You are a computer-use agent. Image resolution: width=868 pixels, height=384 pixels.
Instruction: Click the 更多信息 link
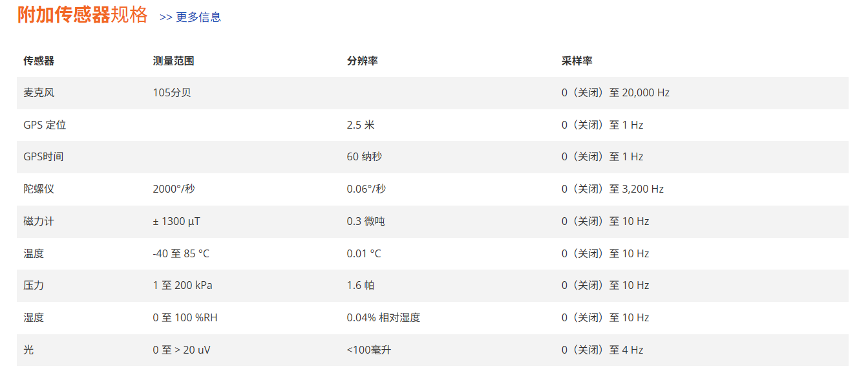click(191, 17)
